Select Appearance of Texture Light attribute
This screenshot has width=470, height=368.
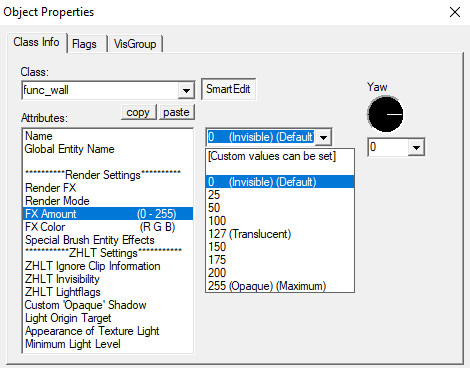108,331
